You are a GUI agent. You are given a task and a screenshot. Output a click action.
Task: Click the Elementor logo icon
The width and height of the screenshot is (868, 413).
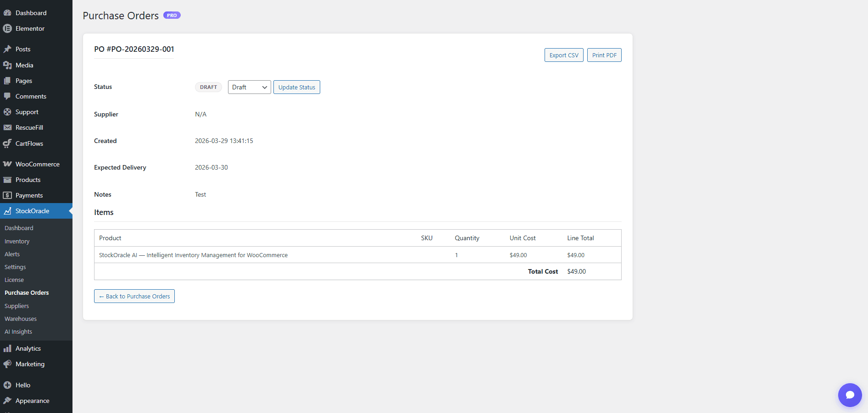click(7, 28)
